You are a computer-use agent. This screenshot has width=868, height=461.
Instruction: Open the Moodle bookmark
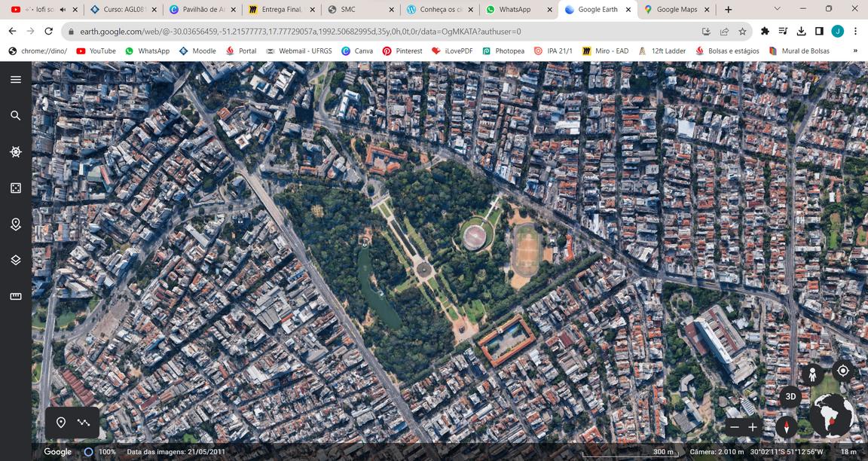[197, 51]
